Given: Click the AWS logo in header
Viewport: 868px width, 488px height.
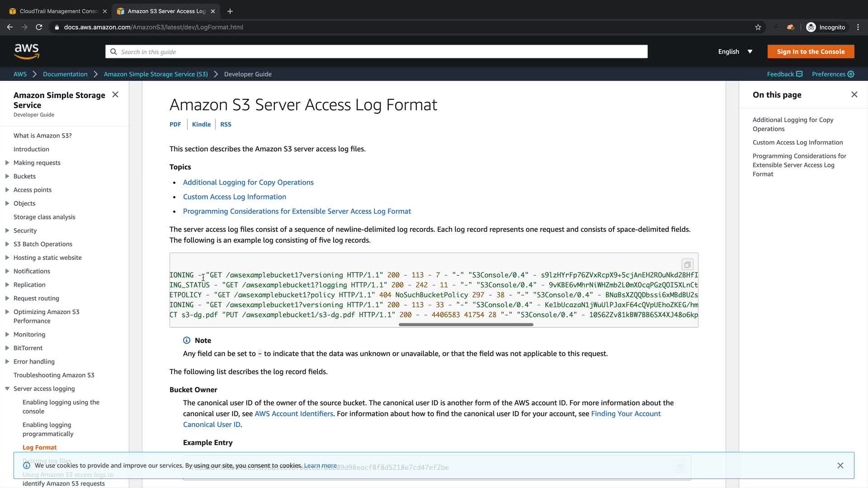Looking at the screenshot, I should (x=27, y=52).
